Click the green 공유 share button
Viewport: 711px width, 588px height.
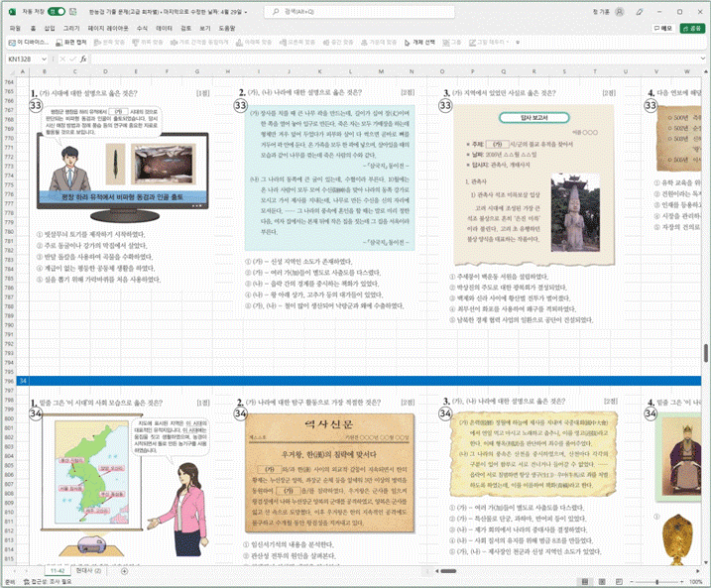click(x=692, y=28)
